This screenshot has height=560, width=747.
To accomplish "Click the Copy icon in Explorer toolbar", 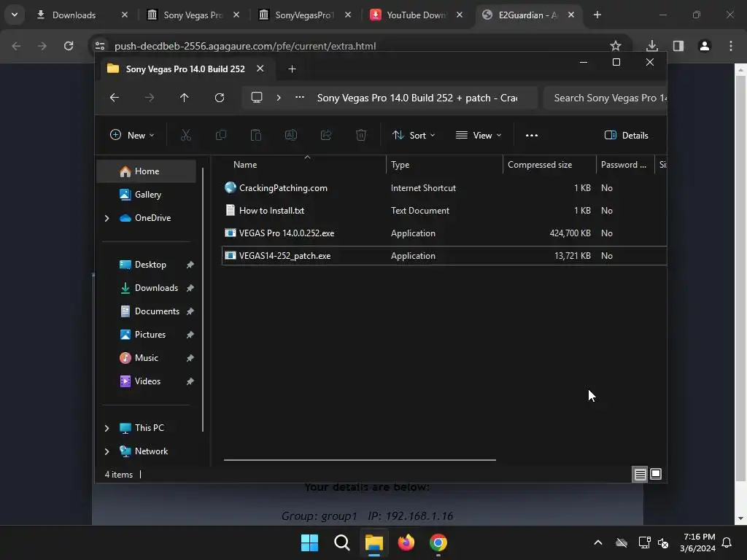I will (220, 135).
